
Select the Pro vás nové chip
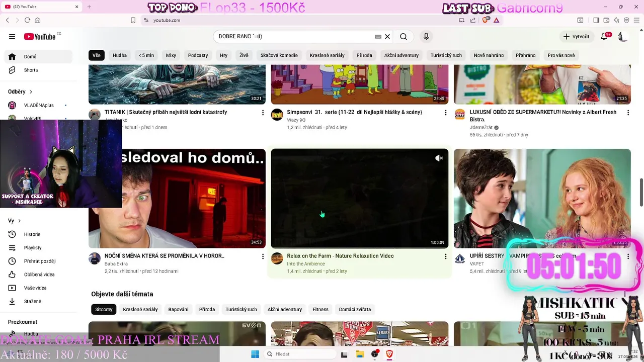coord(561,55)
